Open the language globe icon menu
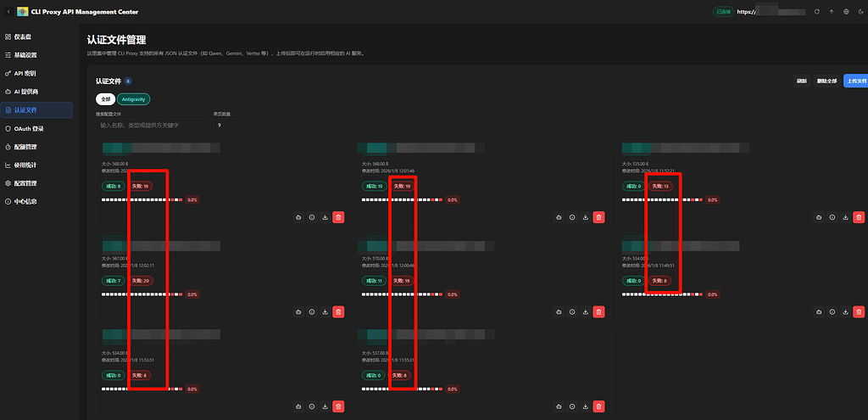This screenshot has width=868, height=420. (x=846, y=12)
